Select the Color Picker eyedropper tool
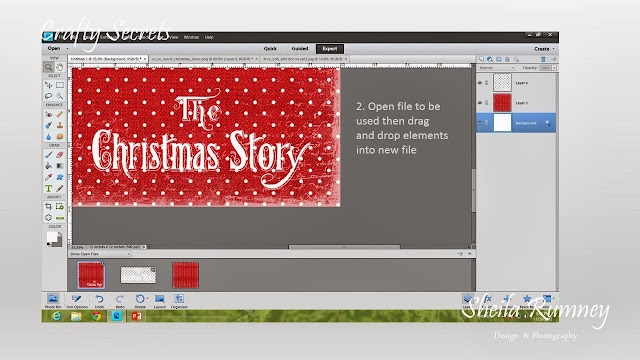Image resolution: width=640 pixels, height=360 pixels. point(49,177)
